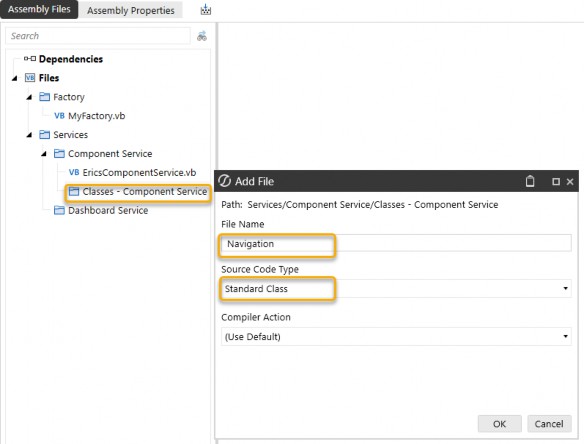584x444 pixels.
Task: Click the binoculars search icon
Action: 202,36
